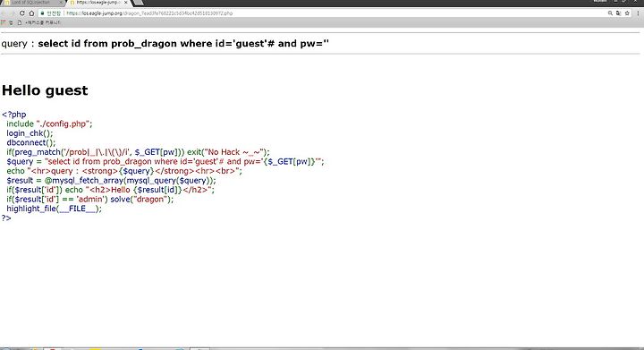
Task: Close the Lord of SQLInjection tab
Action: click(61, 3)
